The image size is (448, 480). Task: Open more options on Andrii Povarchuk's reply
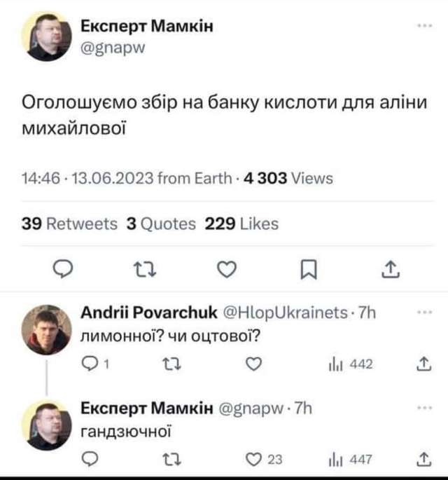pyautogui.click(x=423, y=314)
